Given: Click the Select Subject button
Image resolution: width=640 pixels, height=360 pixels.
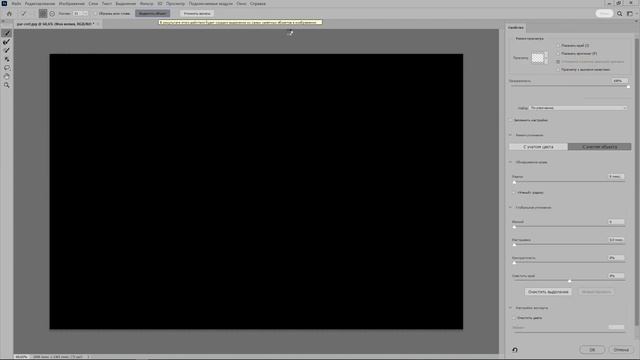Looking at the screenshot, I should click(x=153, y=13).
